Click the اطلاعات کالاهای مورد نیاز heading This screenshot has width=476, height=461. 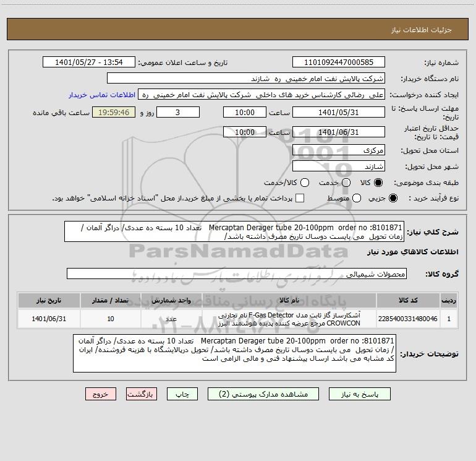click(x=412, y=252)
